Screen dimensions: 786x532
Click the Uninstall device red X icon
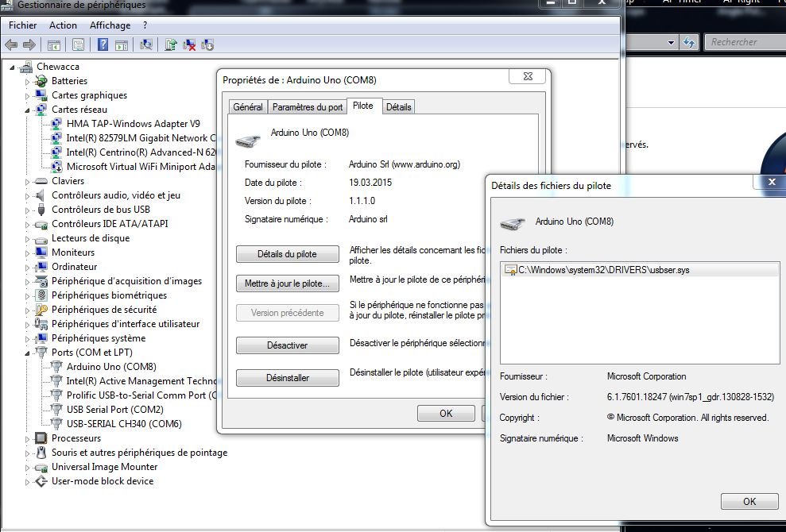(189, 45)
